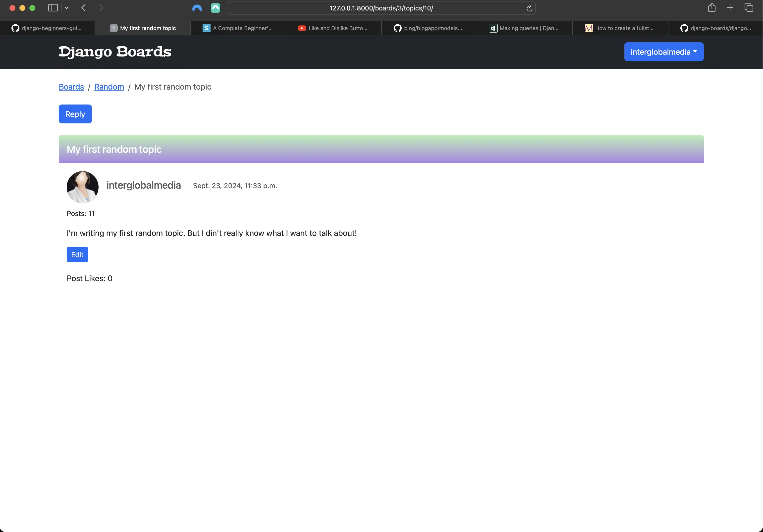Click the My first random topic card header
Viewport: 763px width, 532px height.
[x=381, y=149]
